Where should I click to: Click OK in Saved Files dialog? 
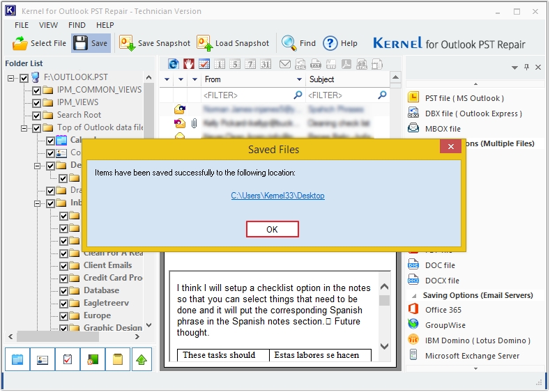(x=272, y=229)
